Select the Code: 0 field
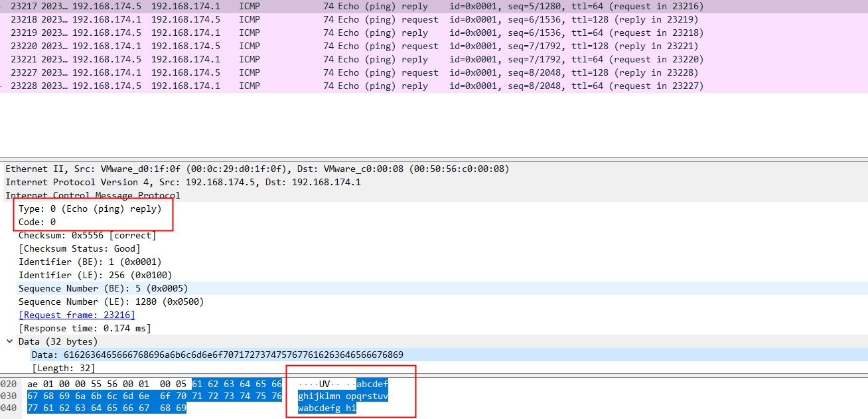The width and height of the screenshot is (868, 419). point(37,222)
